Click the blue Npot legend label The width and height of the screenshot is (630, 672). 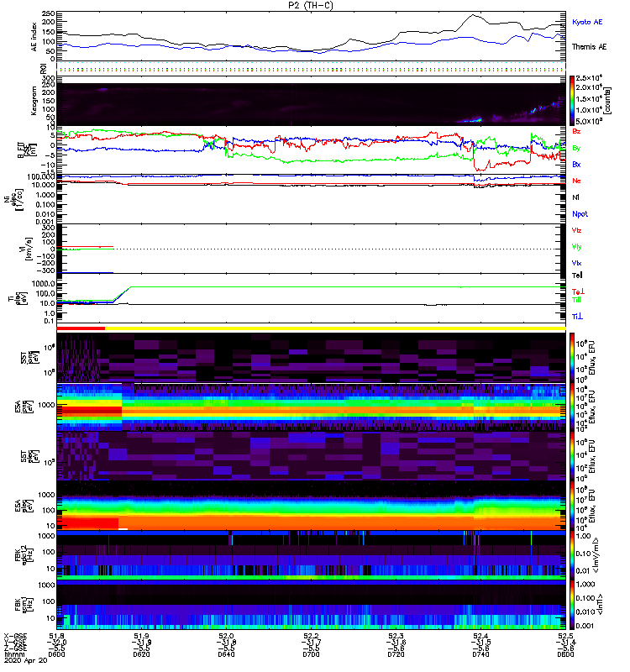580,214
